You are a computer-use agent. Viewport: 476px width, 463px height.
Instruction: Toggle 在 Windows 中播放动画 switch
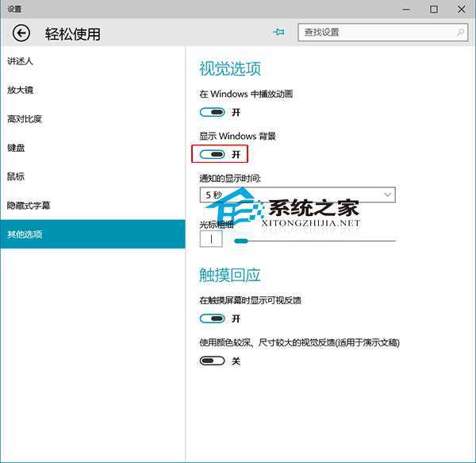click(x=212, y=113)
